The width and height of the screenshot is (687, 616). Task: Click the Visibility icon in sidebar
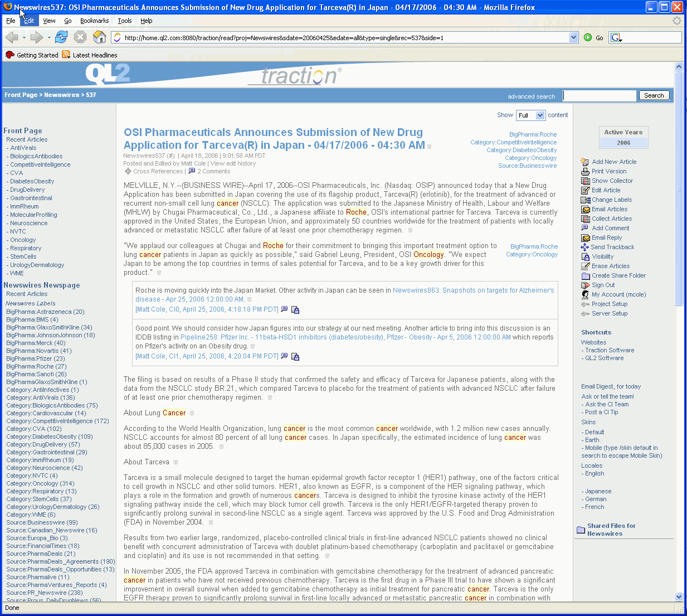pos(585,256)
